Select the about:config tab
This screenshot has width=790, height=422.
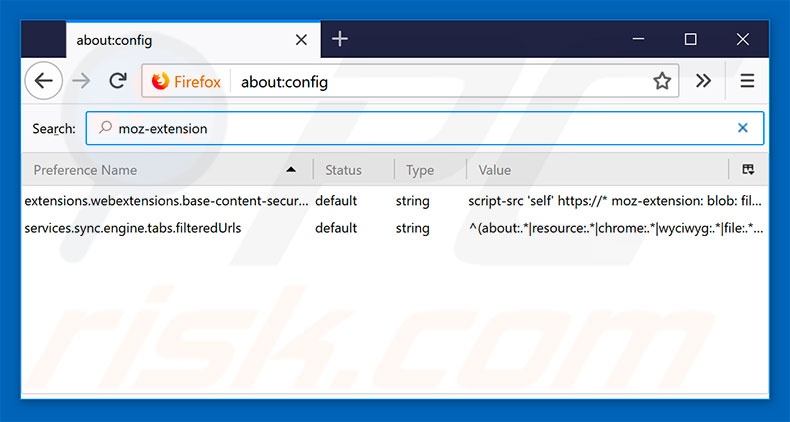coord(193,40)
